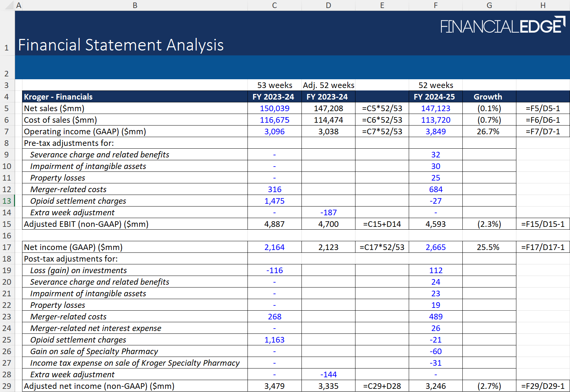Select the Gain on sale of Specialty Pharmacy label

pos(94,351)
